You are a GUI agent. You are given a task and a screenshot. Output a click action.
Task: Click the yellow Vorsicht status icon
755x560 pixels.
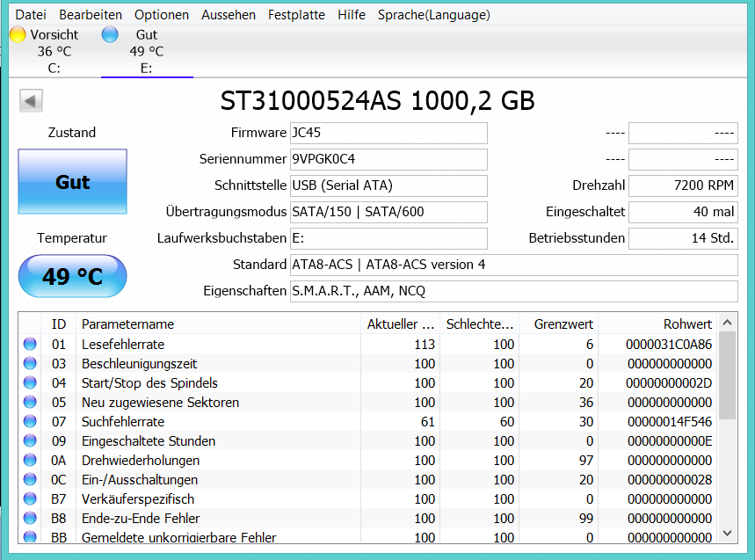[x=18, y=34]
